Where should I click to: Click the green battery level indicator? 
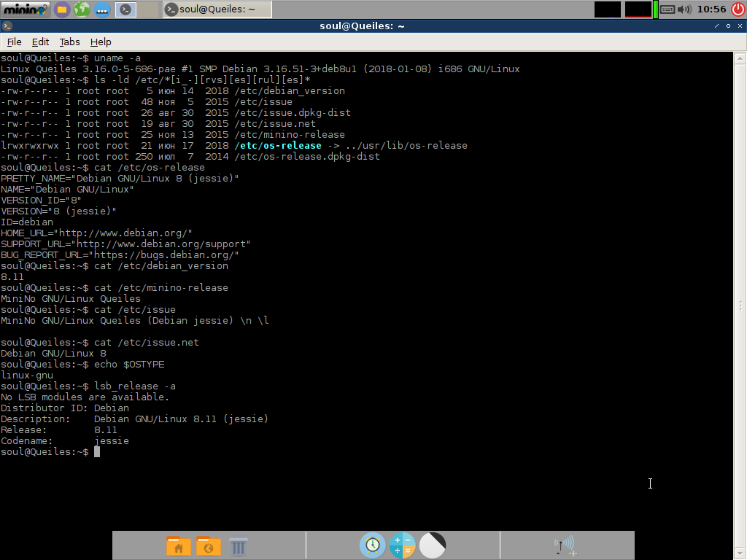[656, 9]
